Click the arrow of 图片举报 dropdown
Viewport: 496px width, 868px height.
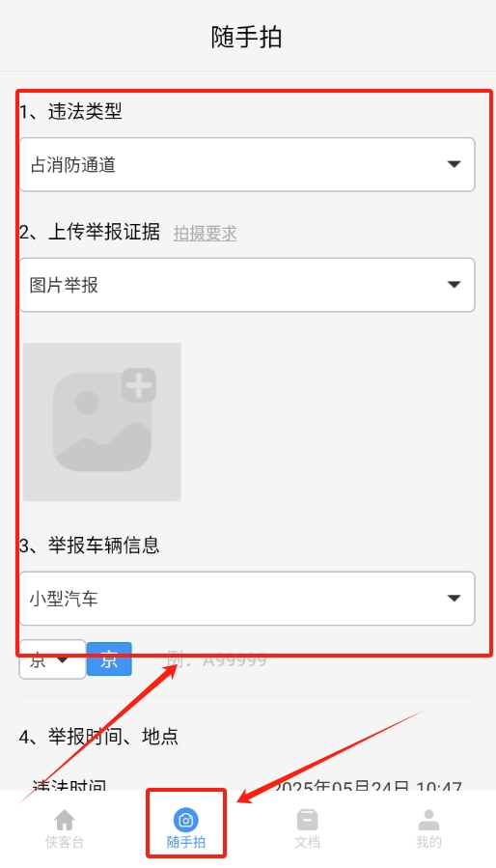(x=454, y=285)
